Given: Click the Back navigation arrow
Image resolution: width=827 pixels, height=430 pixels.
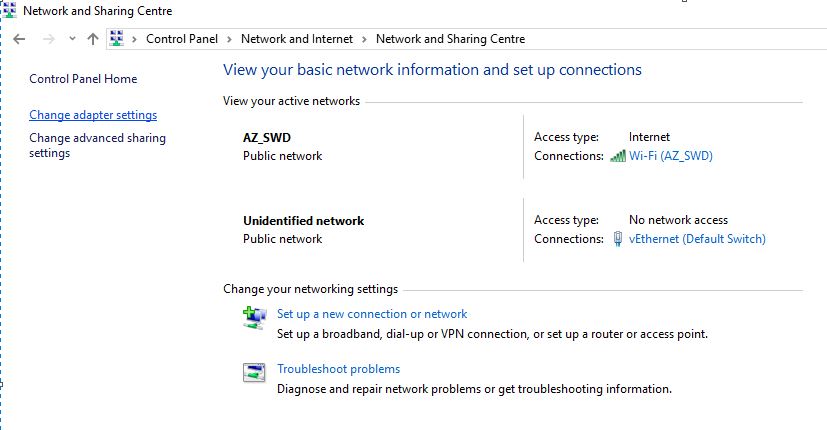Looking at the screenshot, I should click(x=19, y=39).
